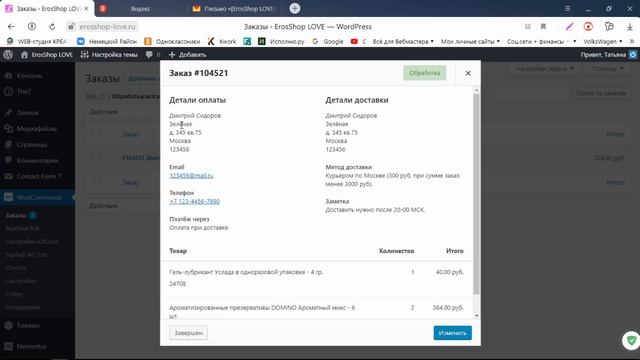Screen dimensions: 640x360
Task: Click the red record icon in toolbar
Action: coord(588,27)
